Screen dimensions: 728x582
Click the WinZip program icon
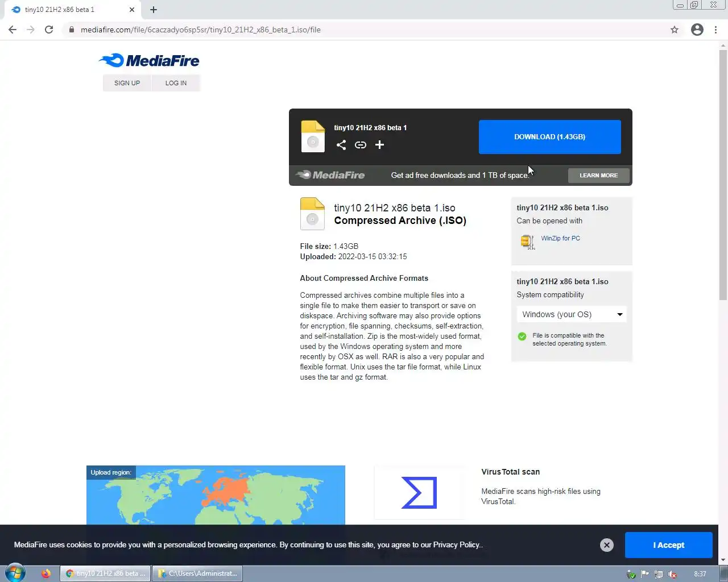(528, 242)
